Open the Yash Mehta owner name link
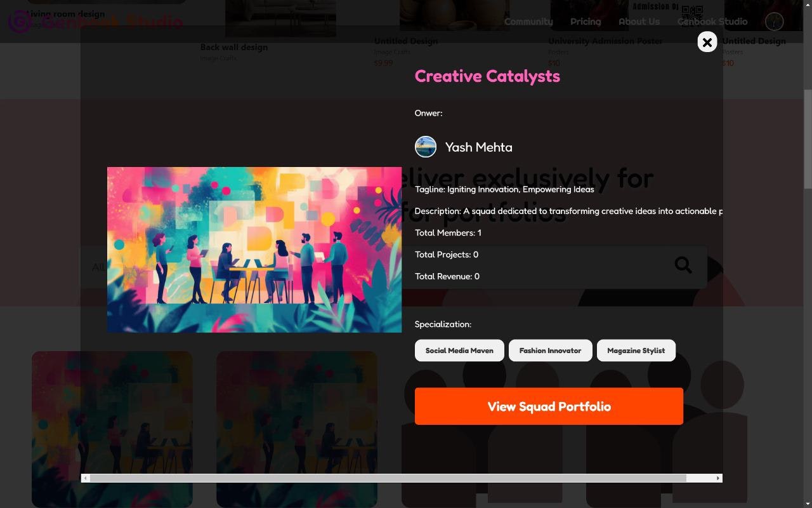 click(479, 147)
